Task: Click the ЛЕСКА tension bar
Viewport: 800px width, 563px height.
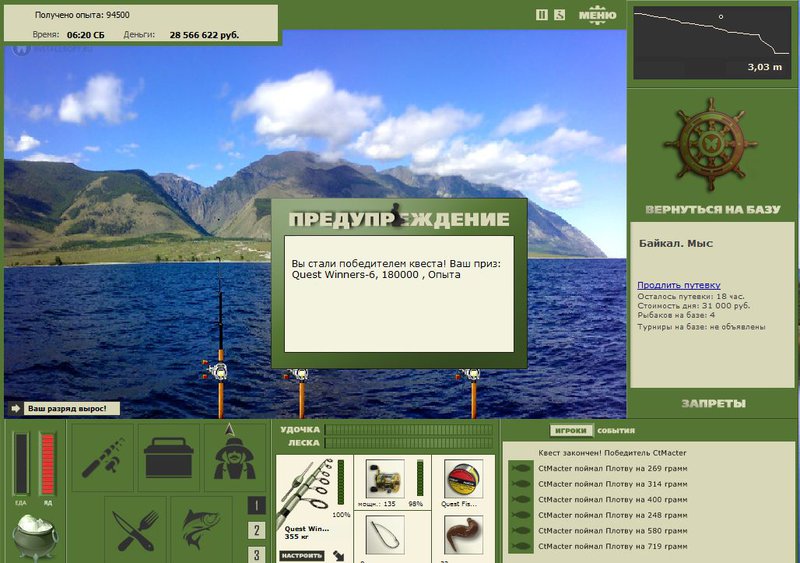Action: tap(409, 443)
